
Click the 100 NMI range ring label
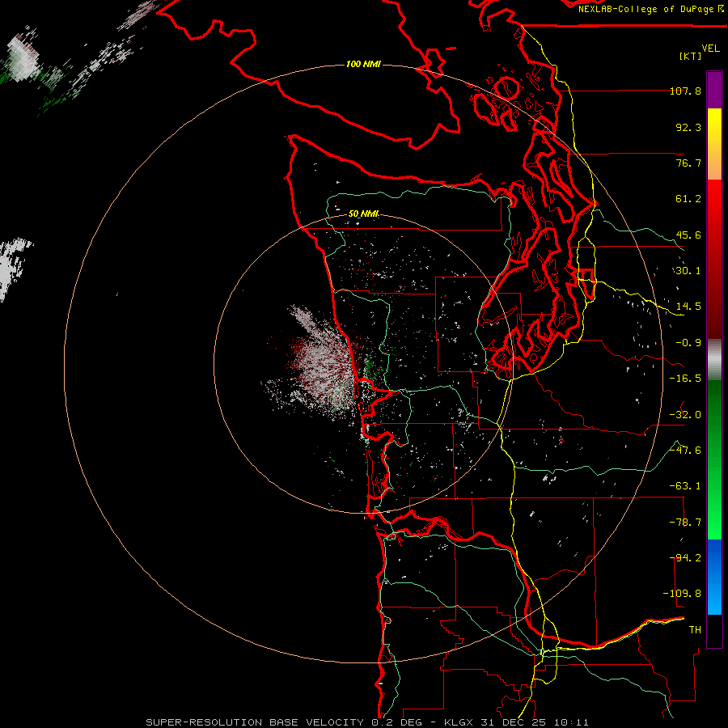pyautogui.click(x=363, y=64)
